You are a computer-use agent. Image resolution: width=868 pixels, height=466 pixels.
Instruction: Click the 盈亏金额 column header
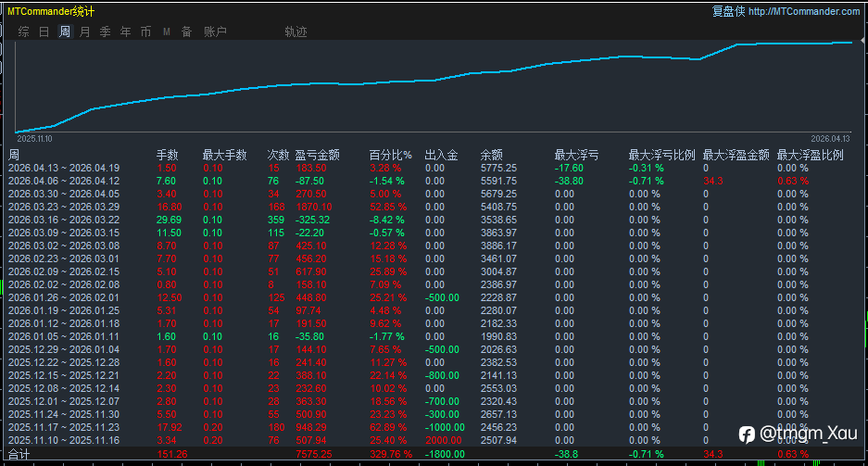pos(317,155)
